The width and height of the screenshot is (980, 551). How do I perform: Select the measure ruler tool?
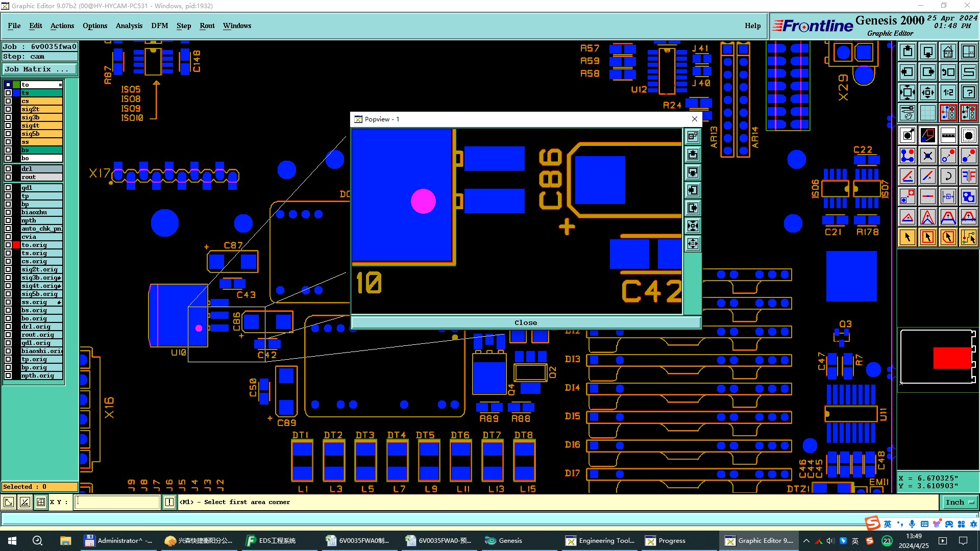[948, 135]
